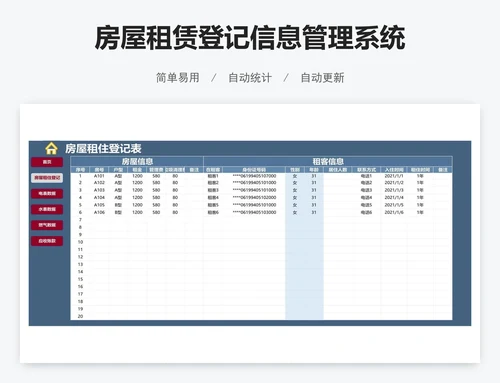Select serial number 10 row cell

click(x=80, y=242)
